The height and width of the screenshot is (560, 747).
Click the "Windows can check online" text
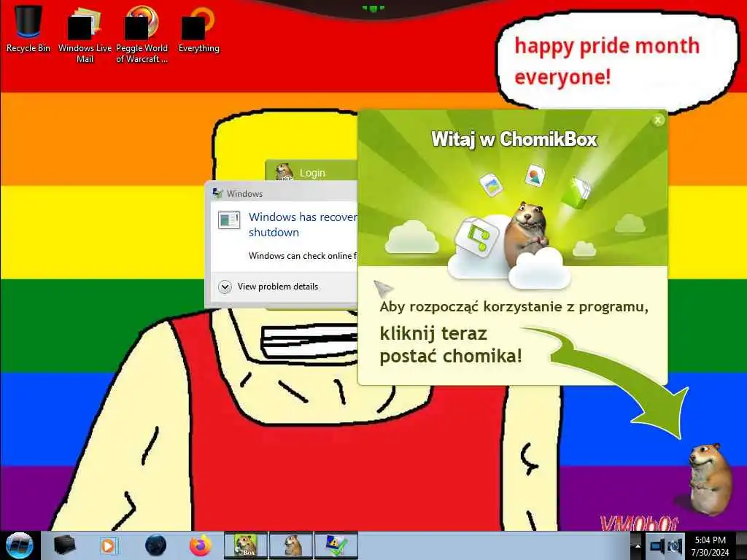click(303, 256)
